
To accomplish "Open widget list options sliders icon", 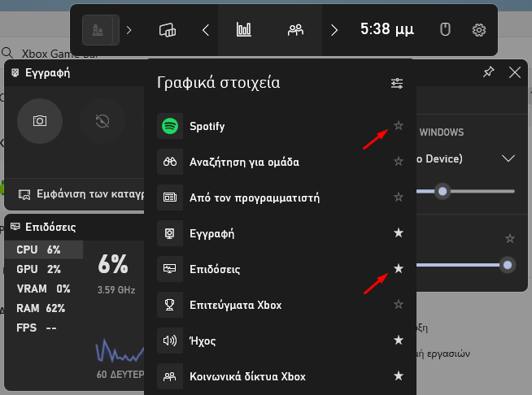I will (397, 83).
